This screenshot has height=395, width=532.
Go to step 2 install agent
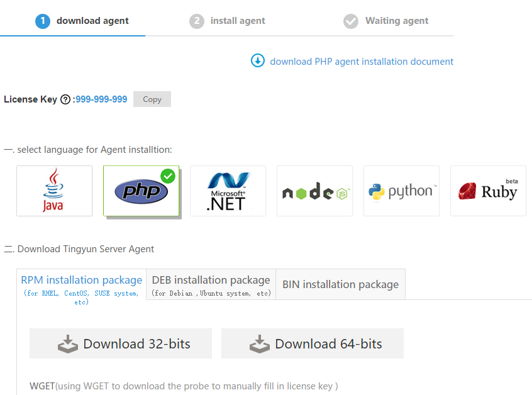coord(228,21)
